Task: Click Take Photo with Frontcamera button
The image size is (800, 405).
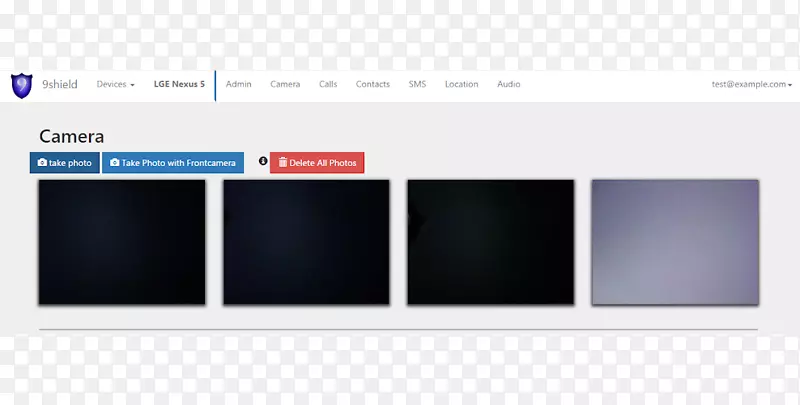Action: point(173,163)
